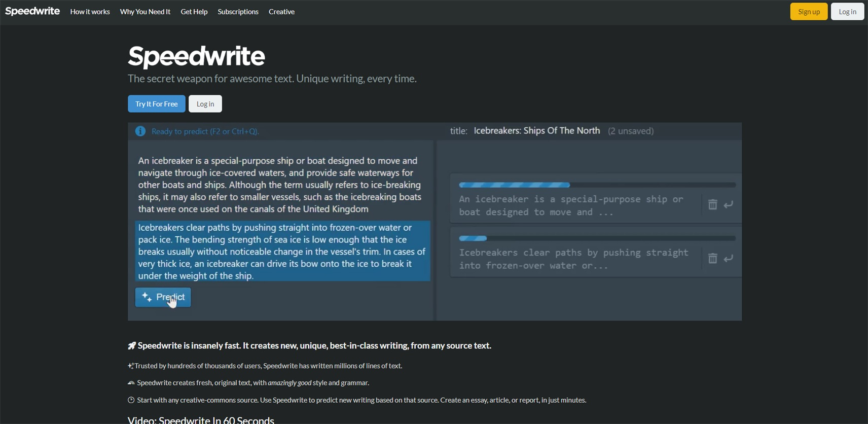Select the 'An icebreaker is a special-purpose' prediction text
This screenshot has height=424, width=868.
(x=571, y=205)
